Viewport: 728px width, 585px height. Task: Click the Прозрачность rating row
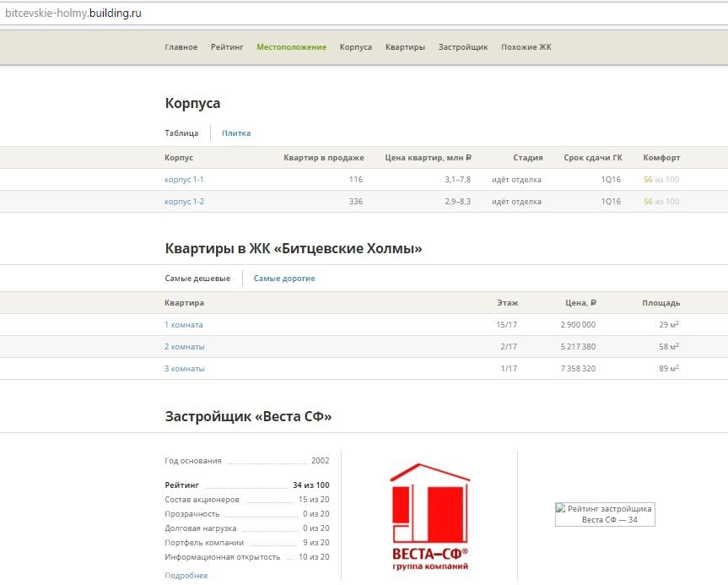tap(247, 514)
